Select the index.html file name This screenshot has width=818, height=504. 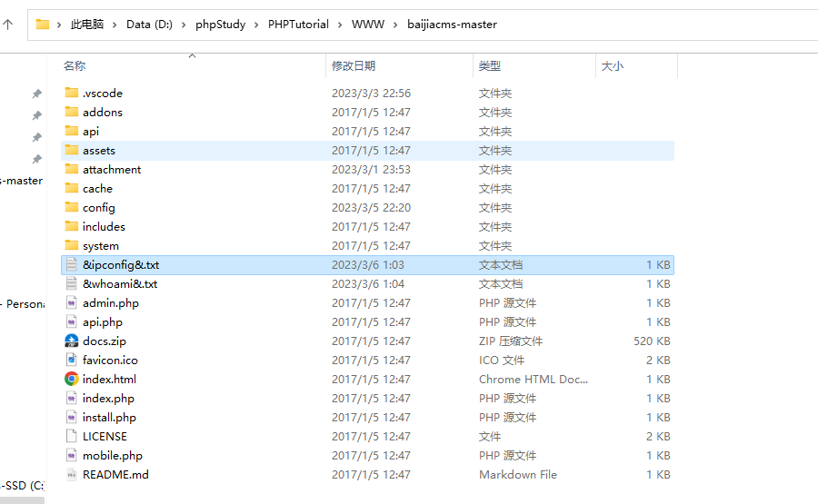click(x=109, y=379)
